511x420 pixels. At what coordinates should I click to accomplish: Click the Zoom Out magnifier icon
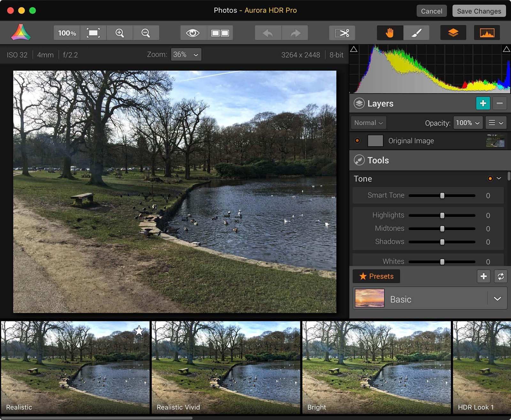pos(146,33)
